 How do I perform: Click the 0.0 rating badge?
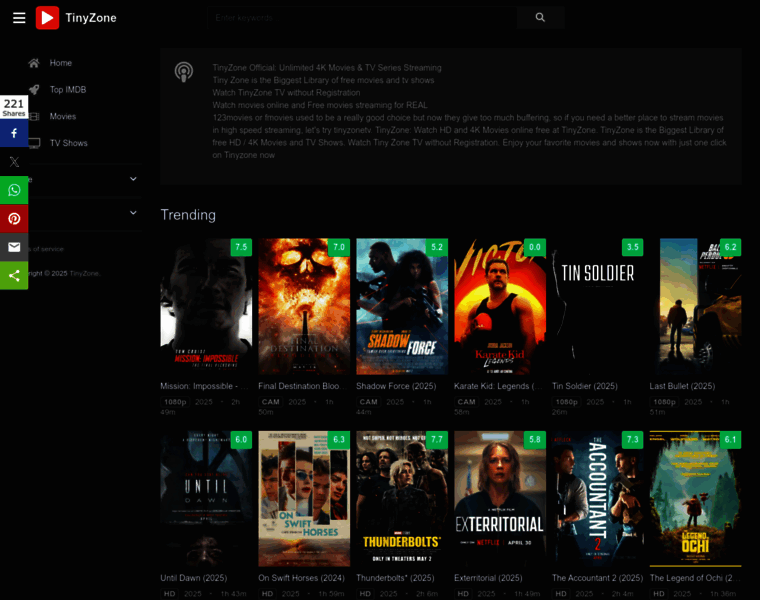click(535, 247)
